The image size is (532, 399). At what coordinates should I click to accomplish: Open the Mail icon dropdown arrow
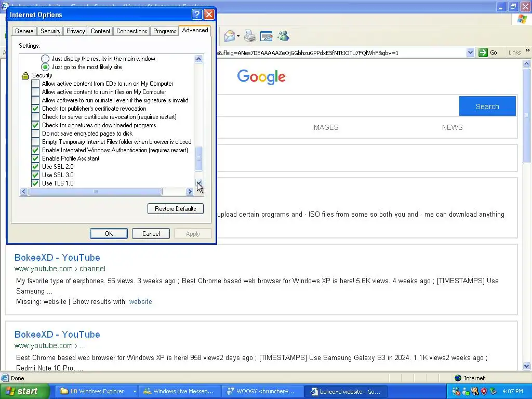pos(238,36)
